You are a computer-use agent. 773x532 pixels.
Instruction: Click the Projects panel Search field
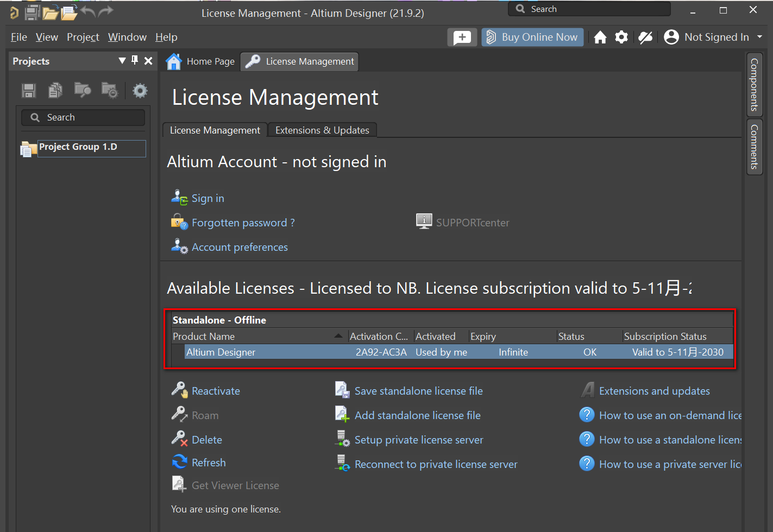[83, 117]
